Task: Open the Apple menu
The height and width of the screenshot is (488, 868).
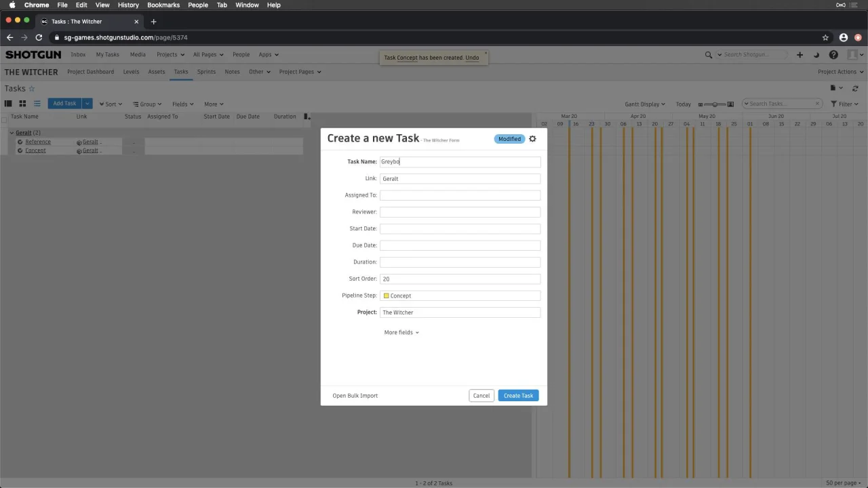Action: pos(12,5)
